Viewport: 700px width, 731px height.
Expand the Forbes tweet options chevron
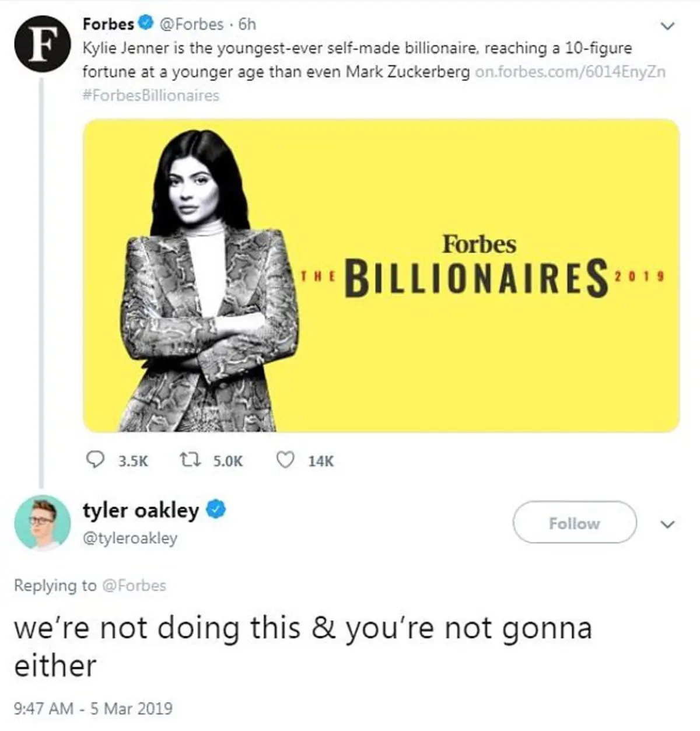668,26
